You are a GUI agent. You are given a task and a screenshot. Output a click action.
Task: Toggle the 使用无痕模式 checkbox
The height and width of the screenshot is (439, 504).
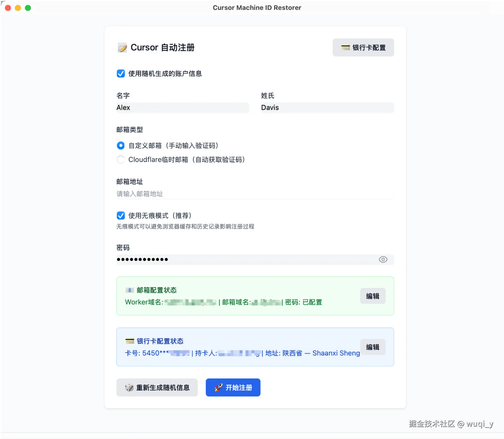[121, 215]
